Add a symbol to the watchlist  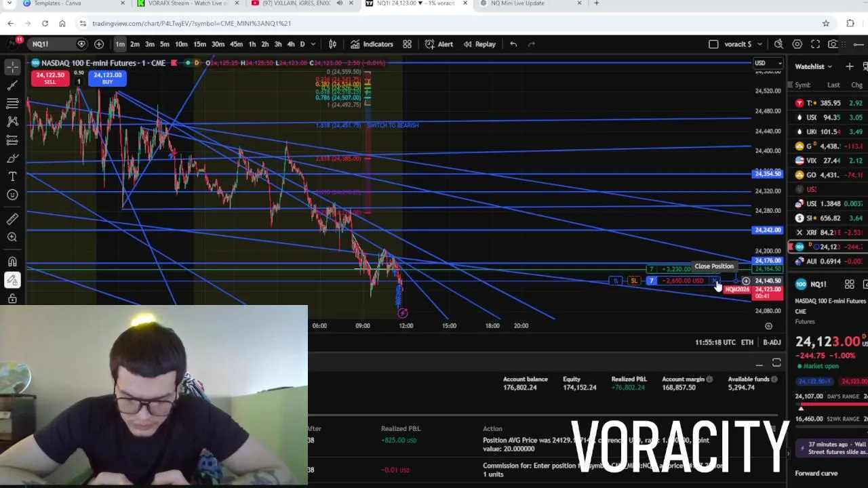pyautogui.click(x=850, y=66)
